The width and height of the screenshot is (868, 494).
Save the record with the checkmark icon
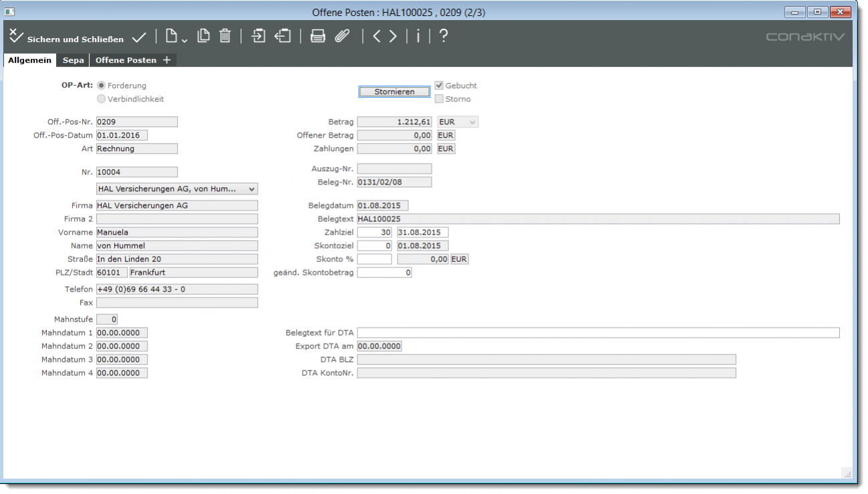(139, 37)
